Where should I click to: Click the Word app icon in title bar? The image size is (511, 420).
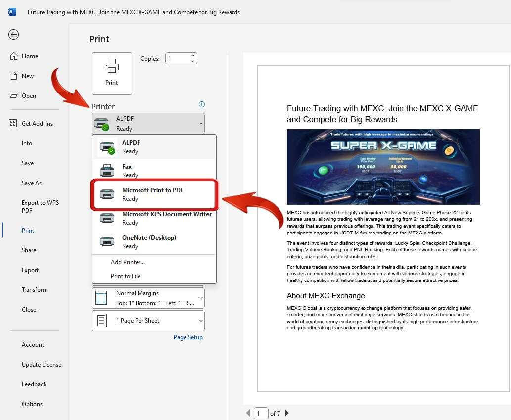(12, 12)
